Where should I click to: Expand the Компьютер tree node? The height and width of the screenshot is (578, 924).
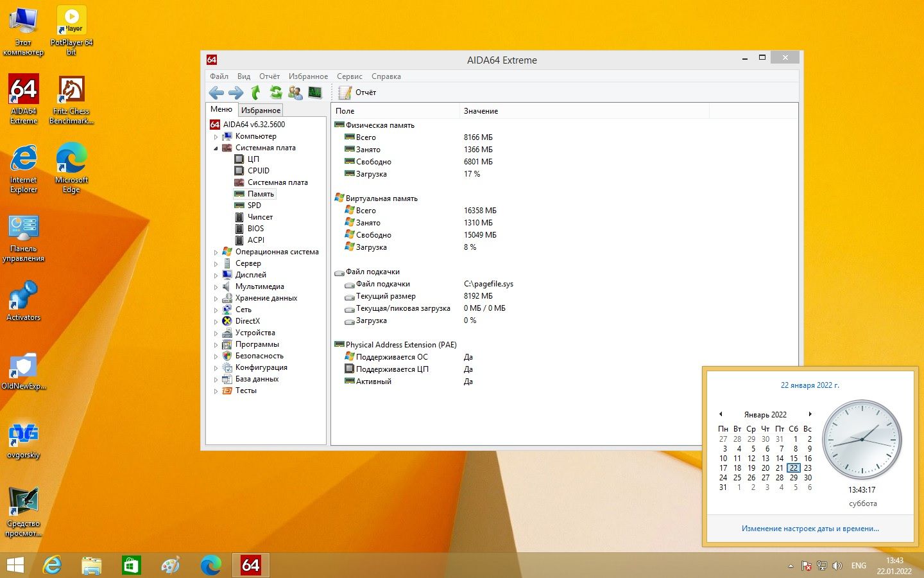pyautogui.click(x=216, y=136)
